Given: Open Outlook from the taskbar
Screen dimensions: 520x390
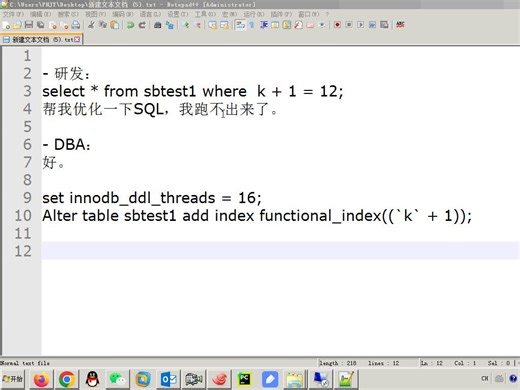Looking at the screenshot, I should tap(168, 379).
